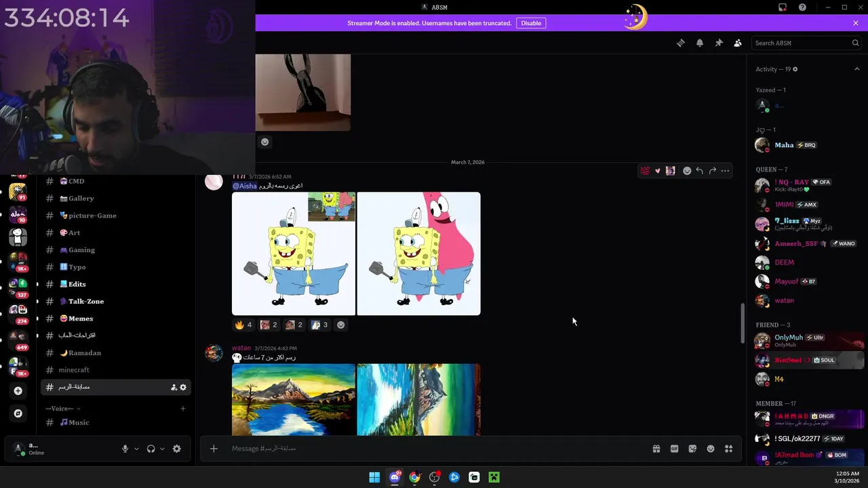Toggle the fire reaction with count 4

click(243, 325)
